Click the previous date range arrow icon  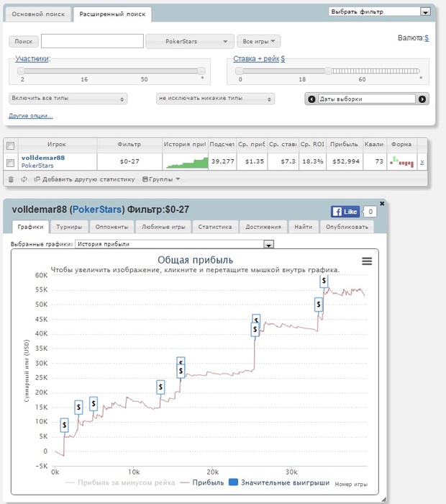coord(311,99)
